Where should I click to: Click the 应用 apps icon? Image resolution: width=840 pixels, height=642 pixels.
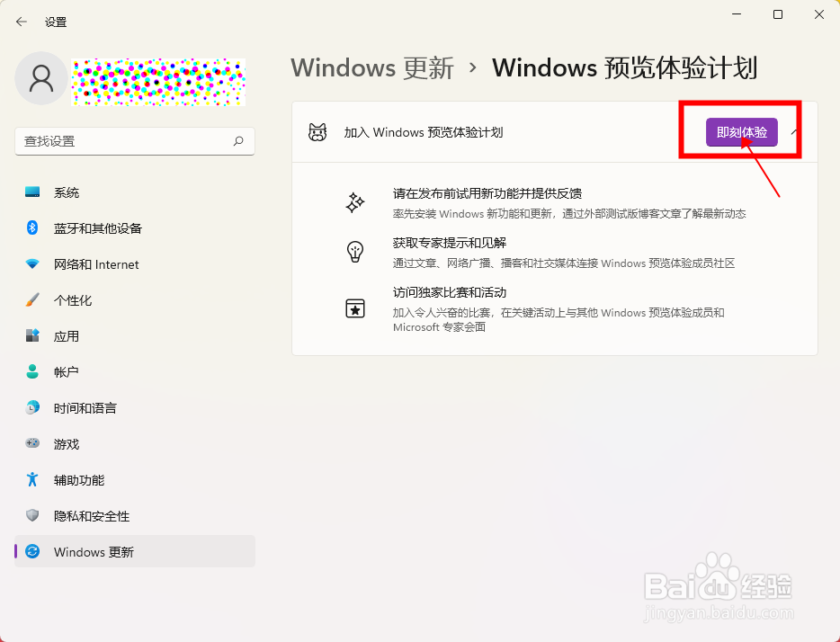click(32, 335)
